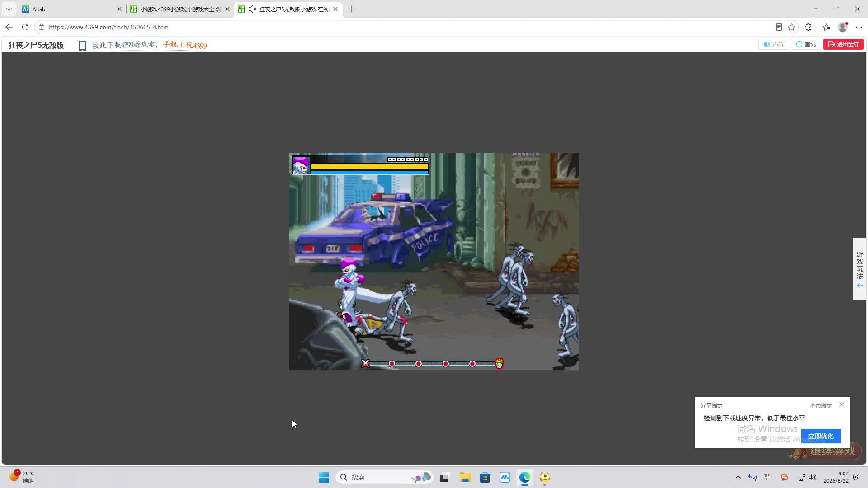This screenshot has height=488, width=868.
Task: Close the Altab tab
Action: tap(119, 9)
